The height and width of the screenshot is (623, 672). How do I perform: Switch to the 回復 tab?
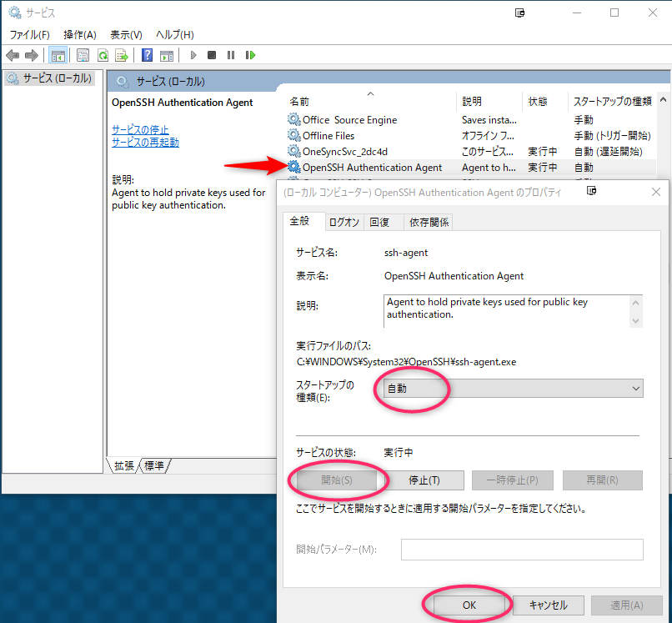[x=383, y=222]
